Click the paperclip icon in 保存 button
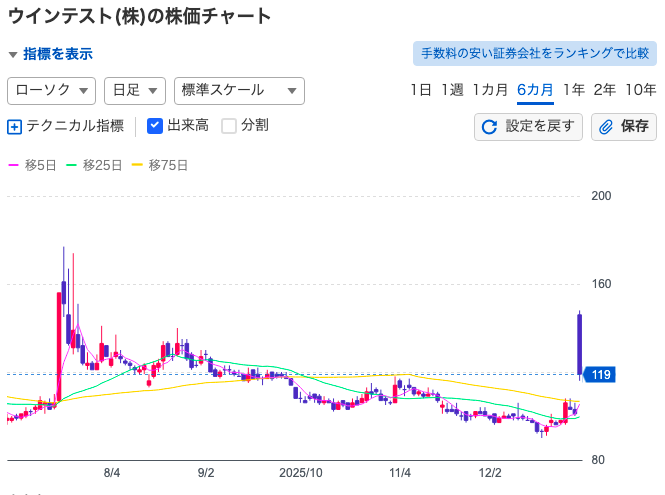The height and width of the screenshot is (495, 665). pyautogui.click(x=606, y=127)
